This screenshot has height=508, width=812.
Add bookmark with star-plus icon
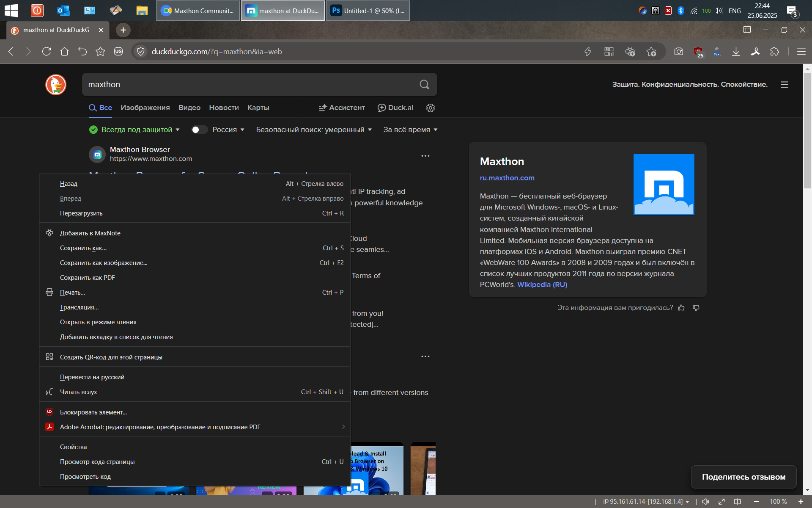tap(651, 52)
